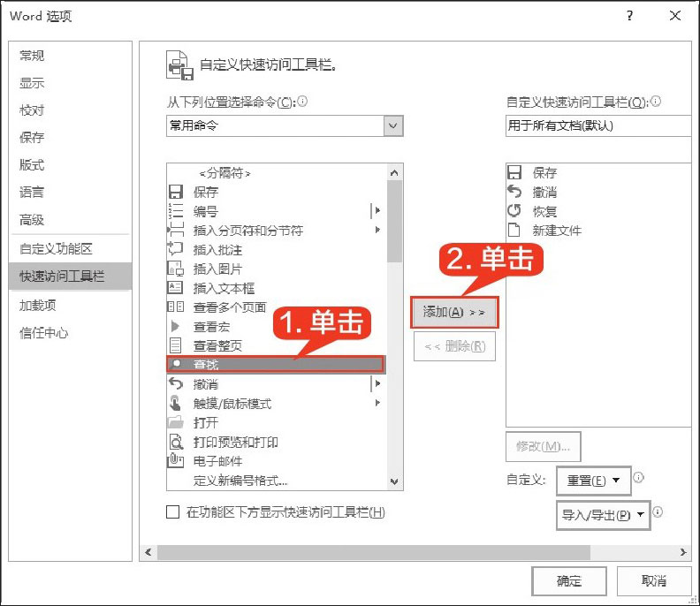This screenshot has width=700, height=606.
Task: Click the Undo icon in the commands list
Action: (176, 383)
